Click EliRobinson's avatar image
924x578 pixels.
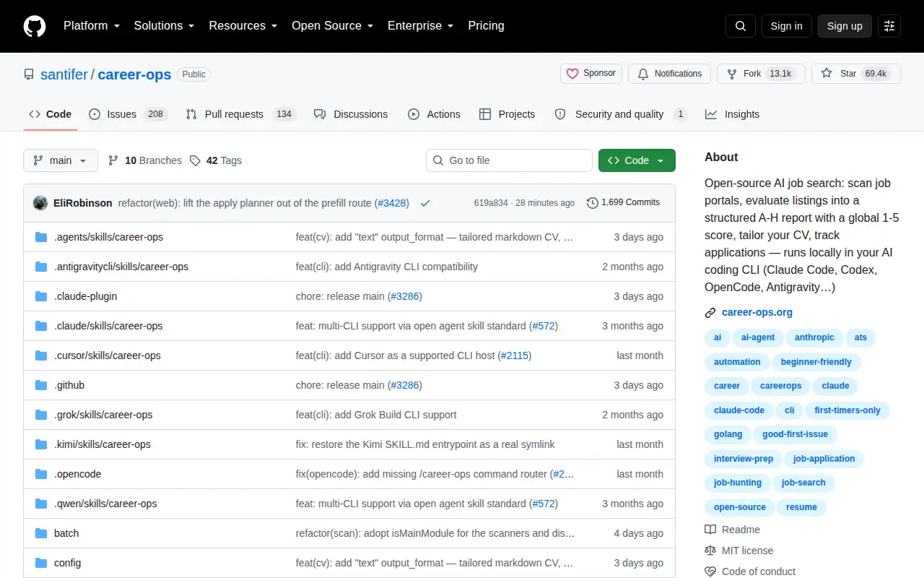[x=40, y=203]
